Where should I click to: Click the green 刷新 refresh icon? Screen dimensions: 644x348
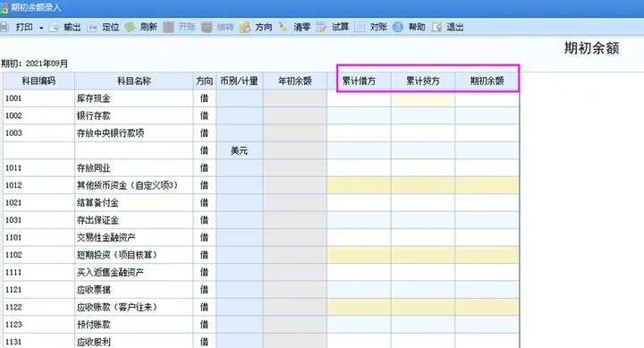pos(131,27)
